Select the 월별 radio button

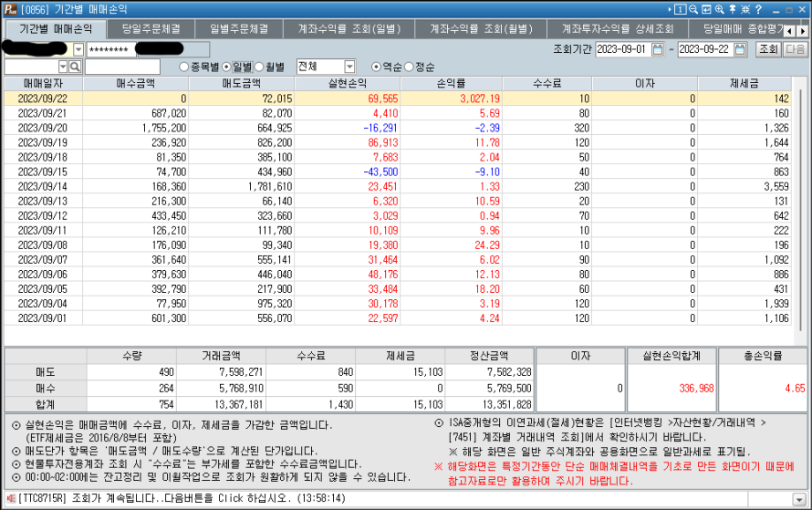click(259, 67)
